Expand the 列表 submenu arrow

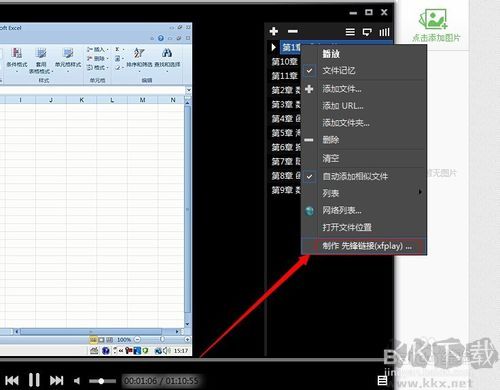pos(420,192)
